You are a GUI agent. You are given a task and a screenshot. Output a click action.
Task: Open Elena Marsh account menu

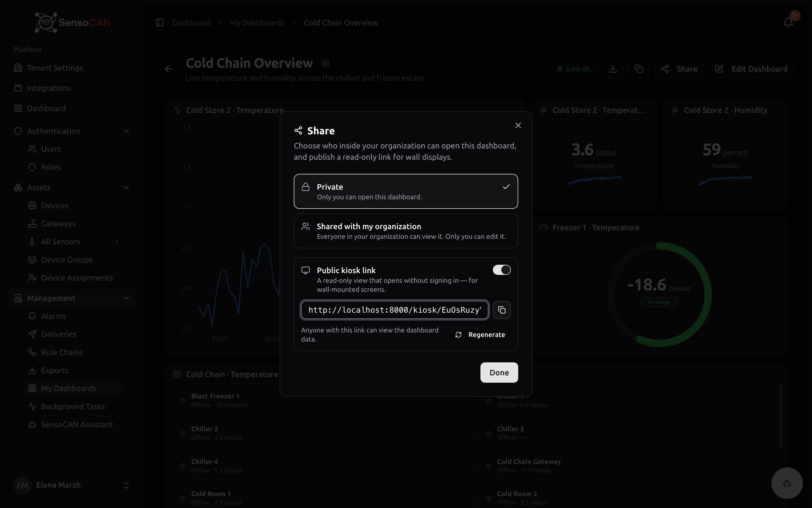pyautogui.click(x=72, y=485)
